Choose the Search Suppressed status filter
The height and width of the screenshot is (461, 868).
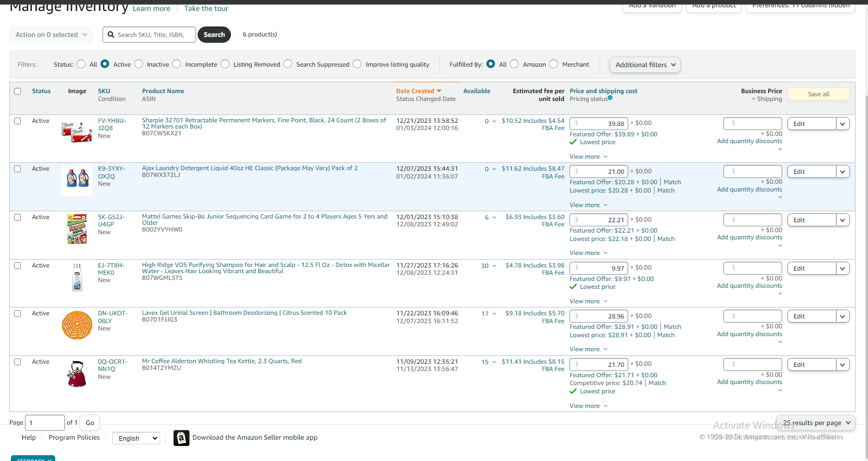click(x=288, y=64)
